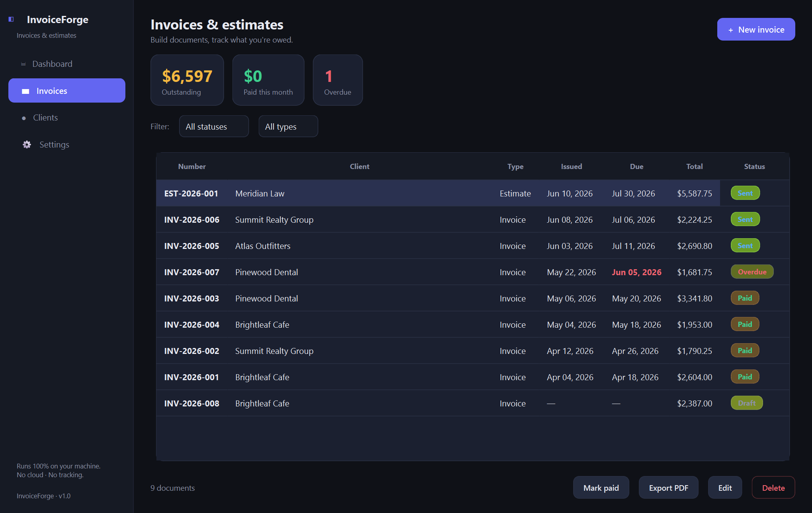Click the $2,387.00 total

pyautogui.click(x=694, y=404)
